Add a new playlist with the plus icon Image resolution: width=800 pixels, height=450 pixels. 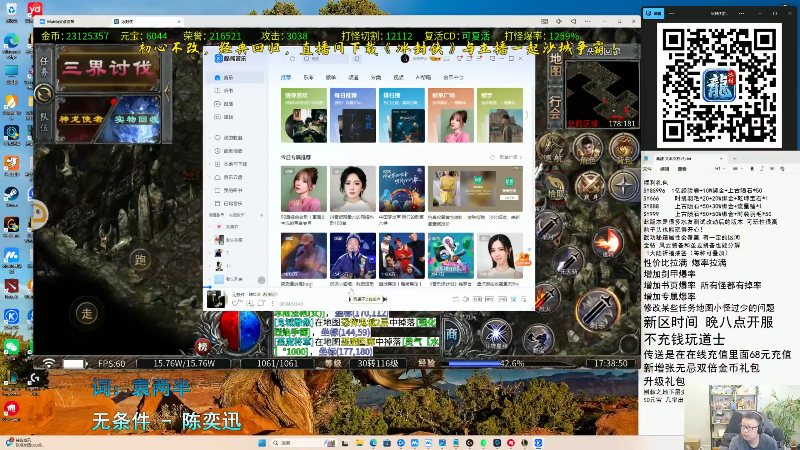tap(262, 215)
